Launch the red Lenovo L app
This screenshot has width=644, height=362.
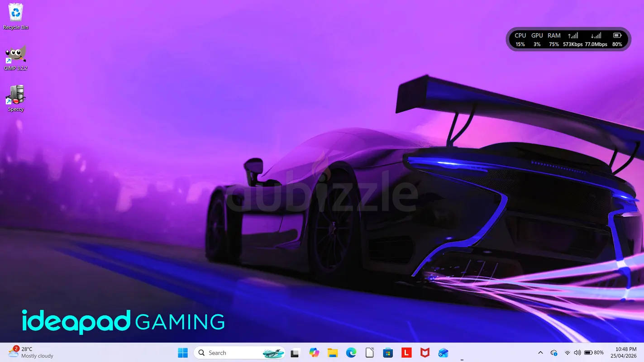406,353
